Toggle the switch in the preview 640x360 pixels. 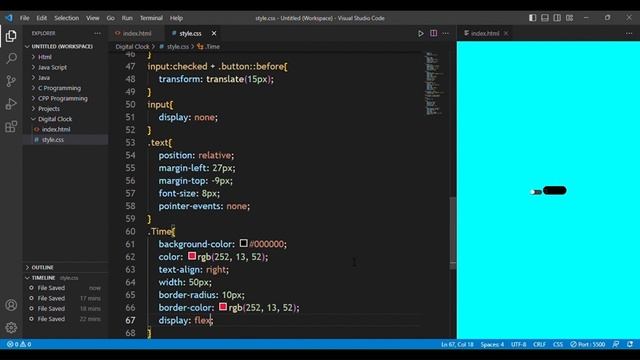pos(536,192)
